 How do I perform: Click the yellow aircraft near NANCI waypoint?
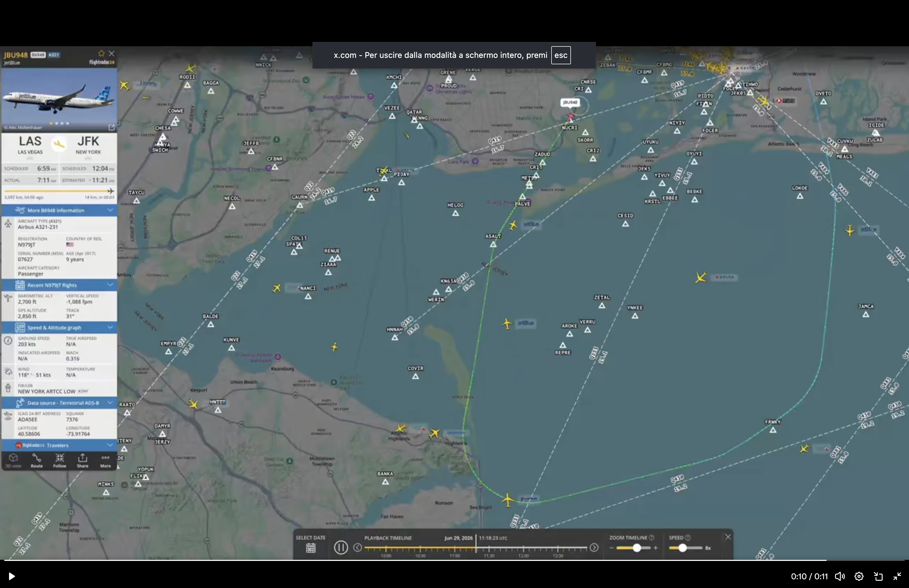click(276, 288)
